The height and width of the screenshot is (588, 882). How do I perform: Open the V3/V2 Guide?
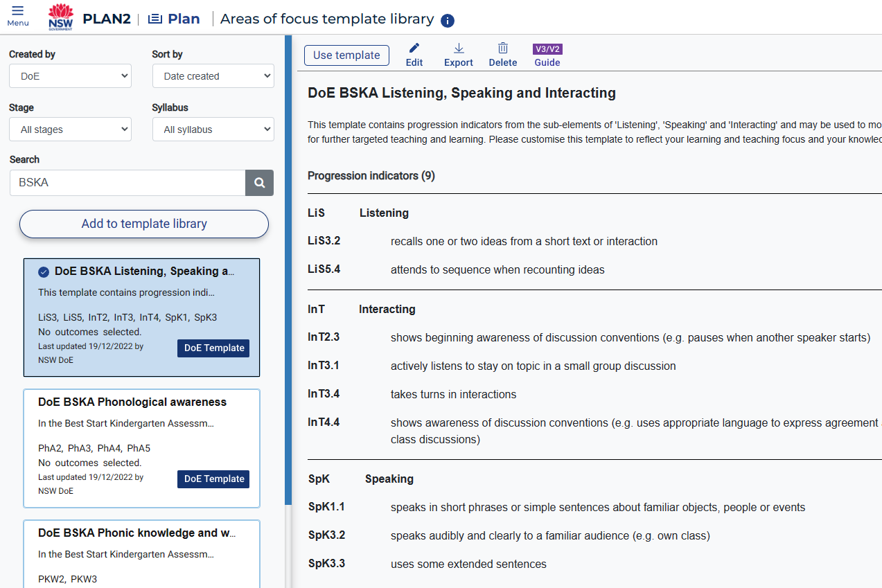click(x=547, y=55)
